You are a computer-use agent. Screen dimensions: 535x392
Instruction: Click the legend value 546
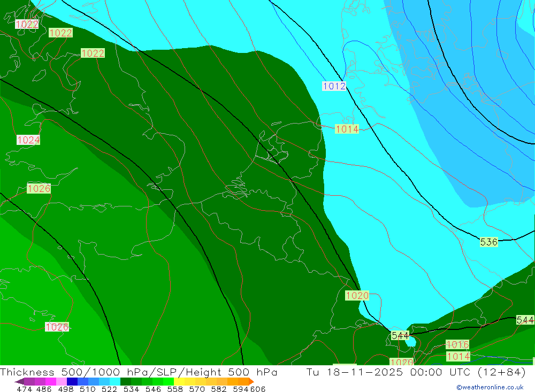click(153, 389)
